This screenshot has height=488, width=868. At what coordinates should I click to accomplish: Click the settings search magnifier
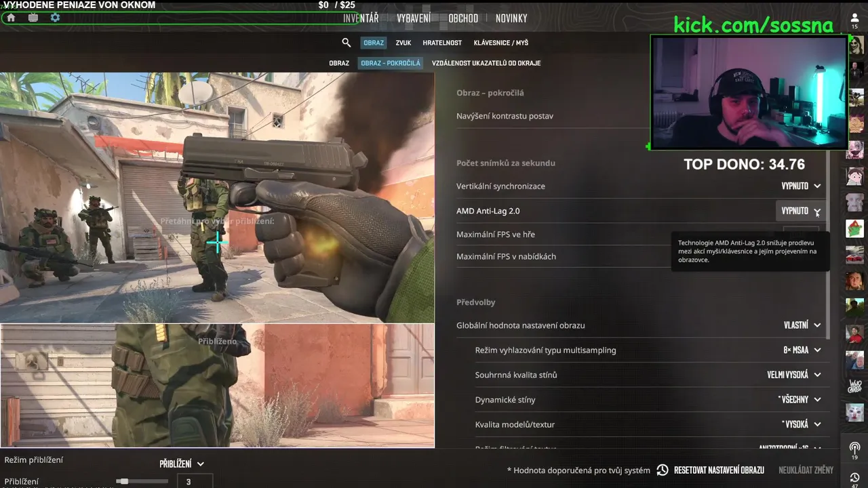[347, 43]
